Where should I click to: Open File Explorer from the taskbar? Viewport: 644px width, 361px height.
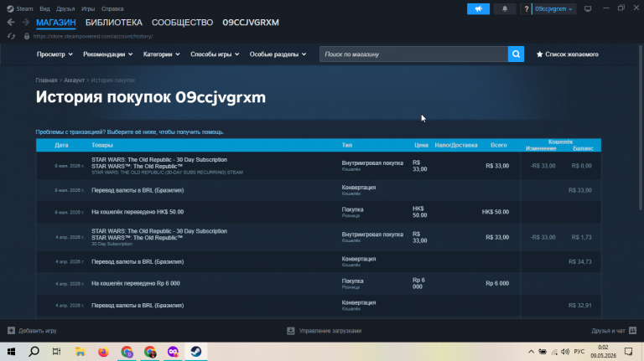point(80,352)
